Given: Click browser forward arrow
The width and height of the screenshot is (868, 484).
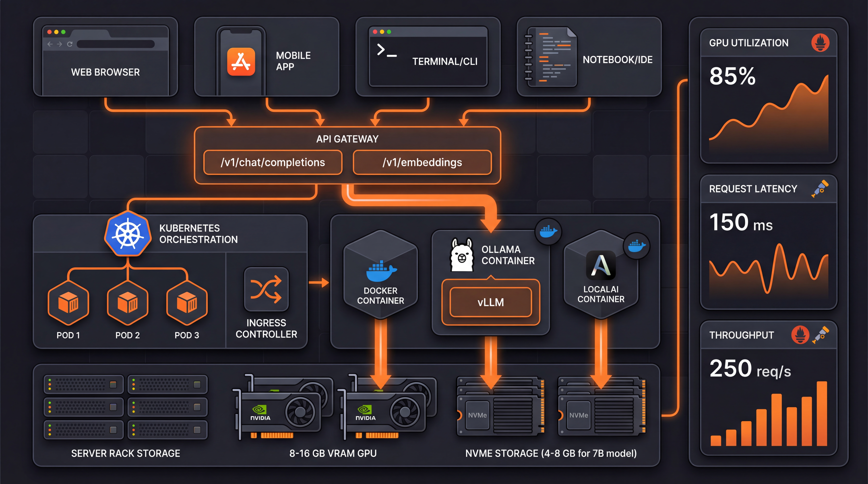Looking at the screenshot, I should (59, 44).
